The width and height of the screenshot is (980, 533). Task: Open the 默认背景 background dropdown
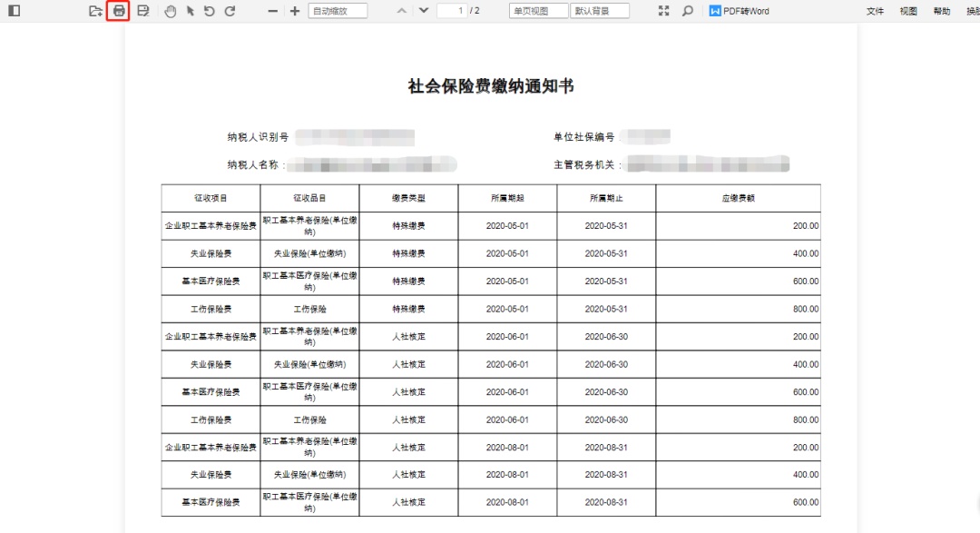coord(600,11)
